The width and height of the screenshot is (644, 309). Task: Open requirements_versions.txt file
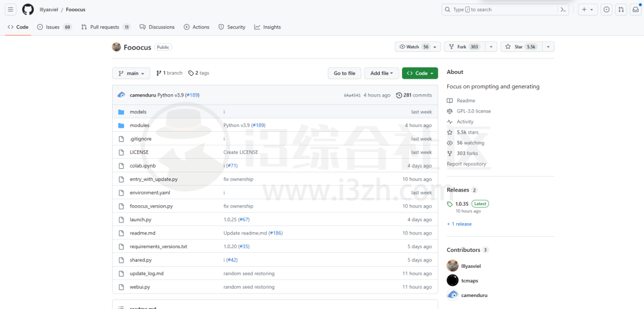pos(159,246)
